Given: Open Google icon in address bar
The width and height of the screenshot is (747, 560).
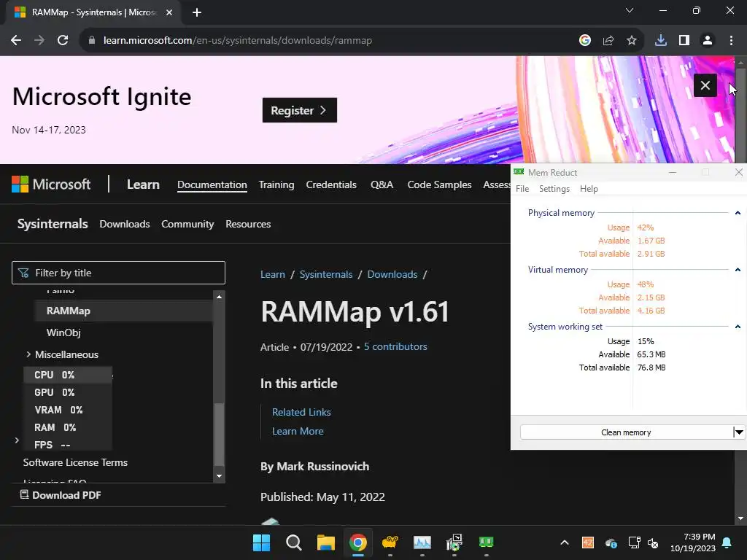Looking at the screenshot, I should click(x=585, y=41).
